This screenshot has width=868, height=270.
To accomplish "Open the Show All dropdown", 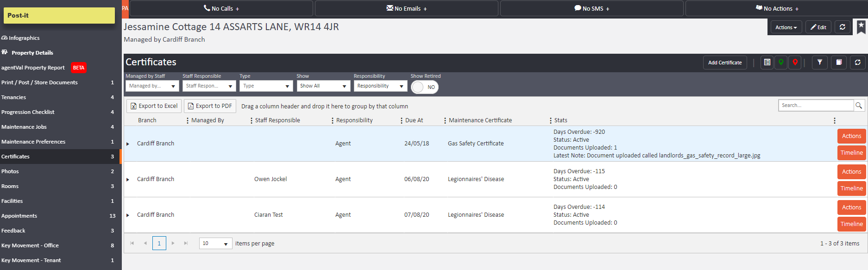I will pos(323,86).
